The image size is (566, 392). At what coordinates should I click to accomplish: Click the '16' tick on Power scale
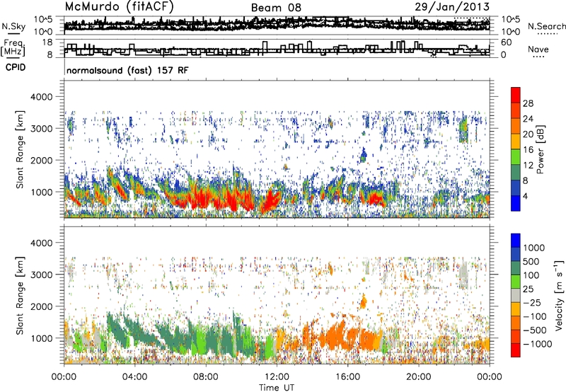(528, 150)
